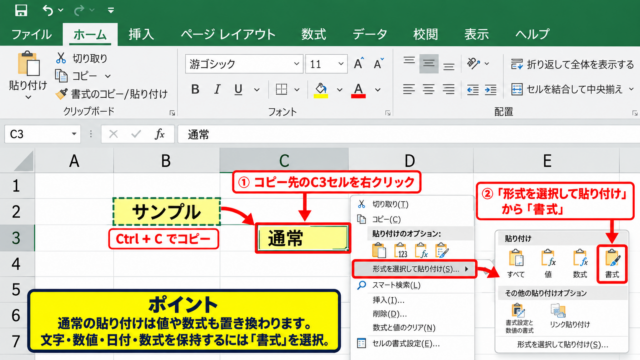Image resolution: width=640 pixels, height=360 pixels.
Task: Click the Save icon in quick access toolbar
Action: [21, 10]
